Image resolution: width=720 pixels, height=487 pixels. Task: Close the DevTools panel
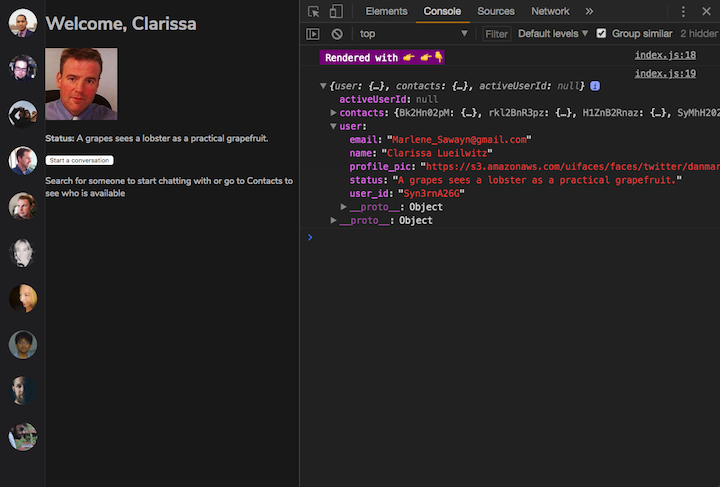pos(706,11)
